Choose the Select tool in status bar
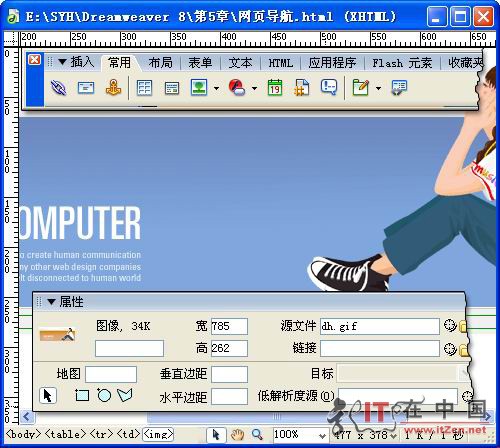This screenshot has height=448, width=500. coord(216,435)
